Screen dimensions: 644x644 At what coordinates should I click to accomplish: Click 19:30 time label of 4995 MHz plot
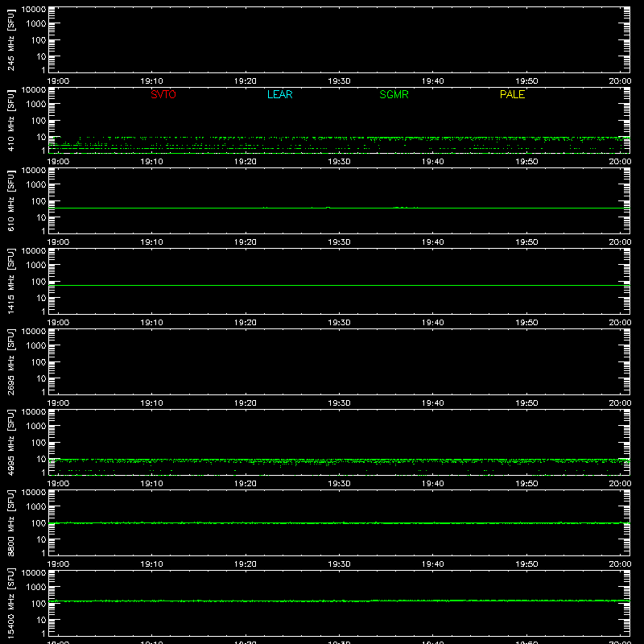[339, 484]
